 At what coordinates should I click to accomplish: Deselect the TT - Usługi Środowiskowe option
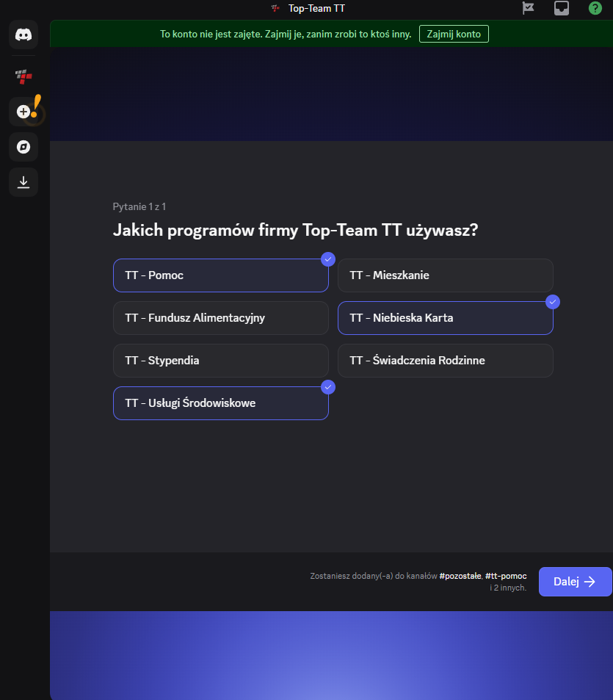point(221,403)
